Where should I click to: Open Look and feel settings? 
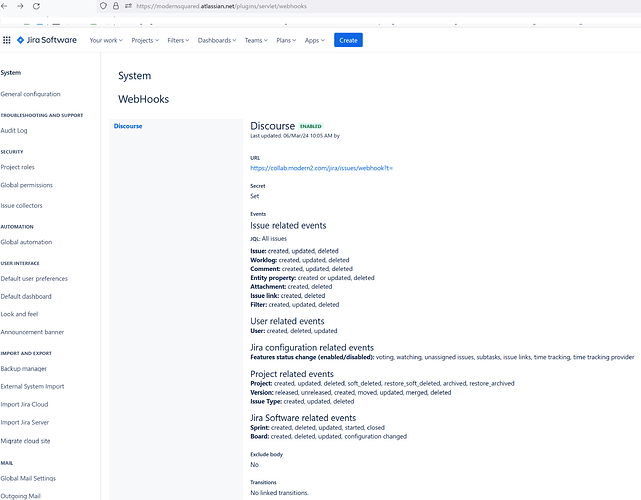coord(19,314)
